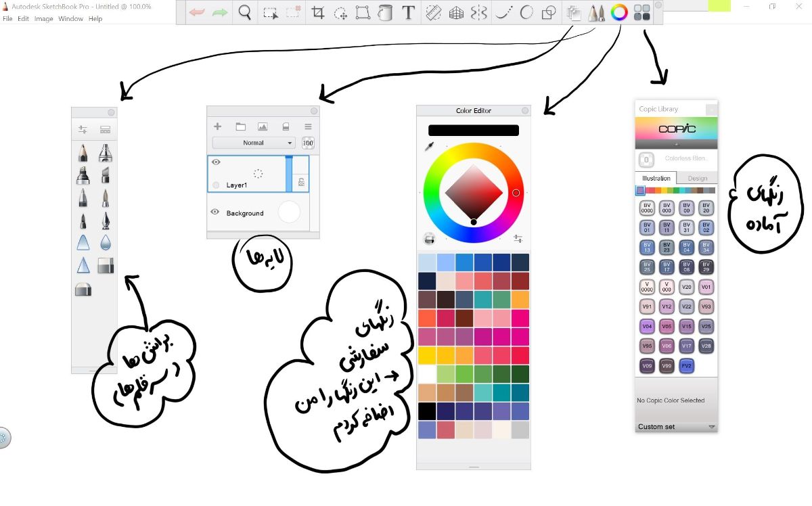Open the layers panel hamburger menu
The image size is (812, 506).
pos(308,127)
